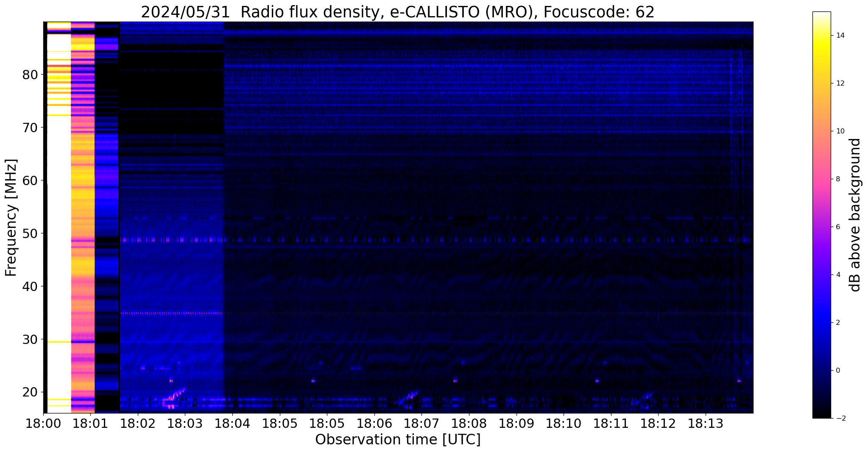868x452 pixels.
Task: Click the 60 MHz frequency tick label
Action: pyautogui.click(x=30, y=180)
